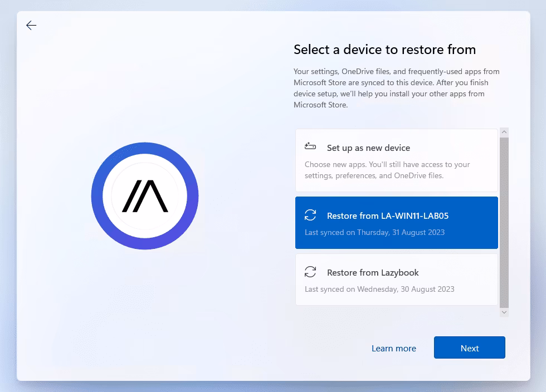Click the Set up as new device title

coord(368,148)
